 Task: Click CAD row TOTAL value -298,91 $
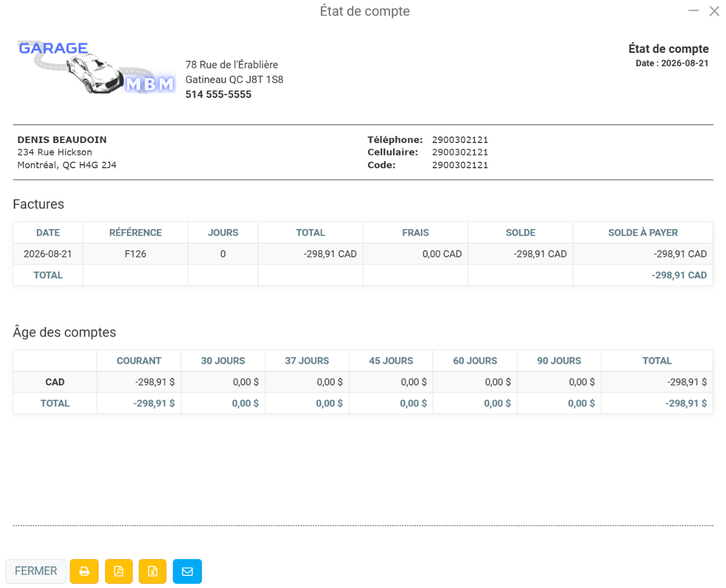point(657,382)
